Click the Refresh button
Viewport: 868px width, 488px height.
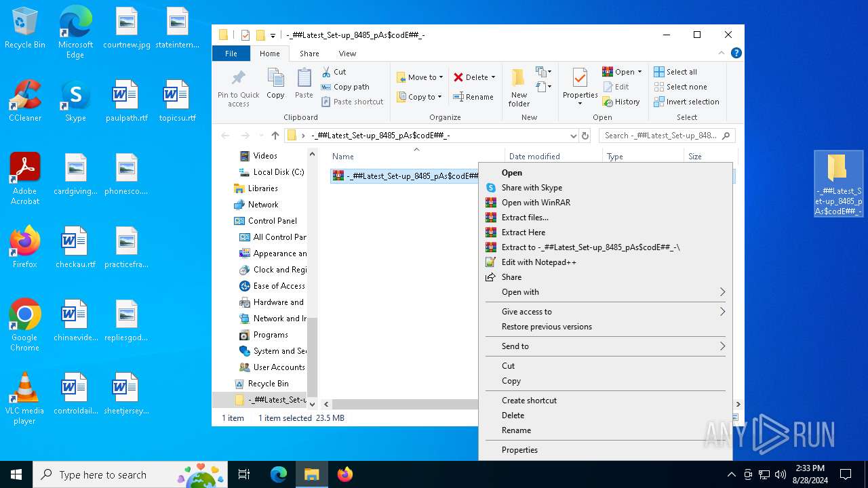point(585,136)
